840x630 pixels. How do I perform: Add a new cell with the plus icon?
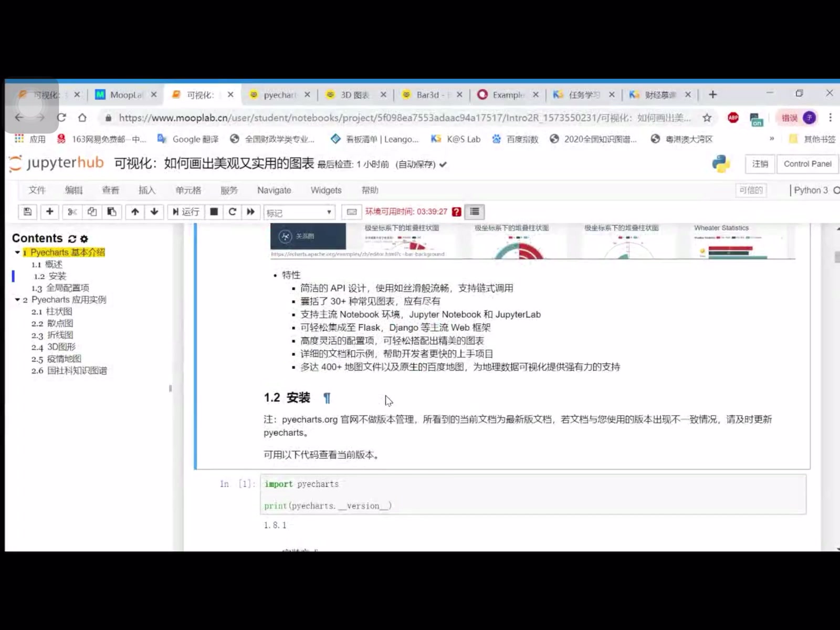point(50,212)
